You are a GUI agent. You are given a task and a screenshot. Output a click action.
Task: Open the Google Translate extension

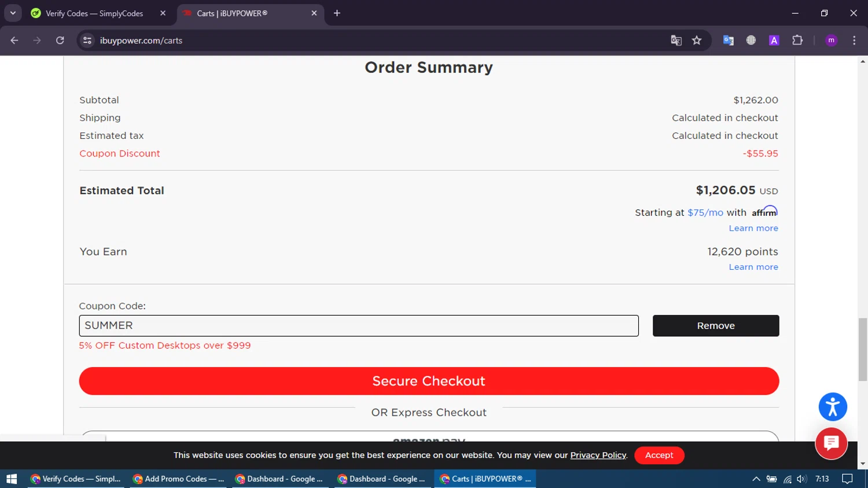[x=728, y=41]
